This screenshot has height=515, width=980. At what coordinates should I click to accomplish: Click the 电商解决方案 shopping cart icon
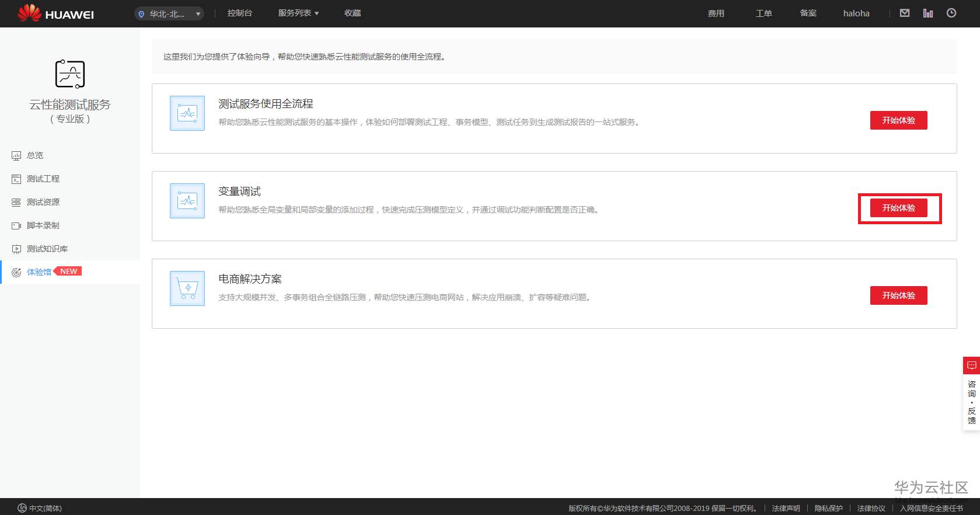pos(187,288)
